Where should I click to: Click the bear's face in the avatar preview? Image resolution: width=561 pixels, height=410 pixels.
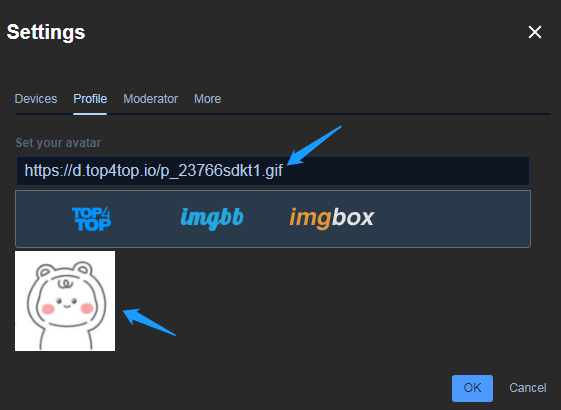[67, 303]
